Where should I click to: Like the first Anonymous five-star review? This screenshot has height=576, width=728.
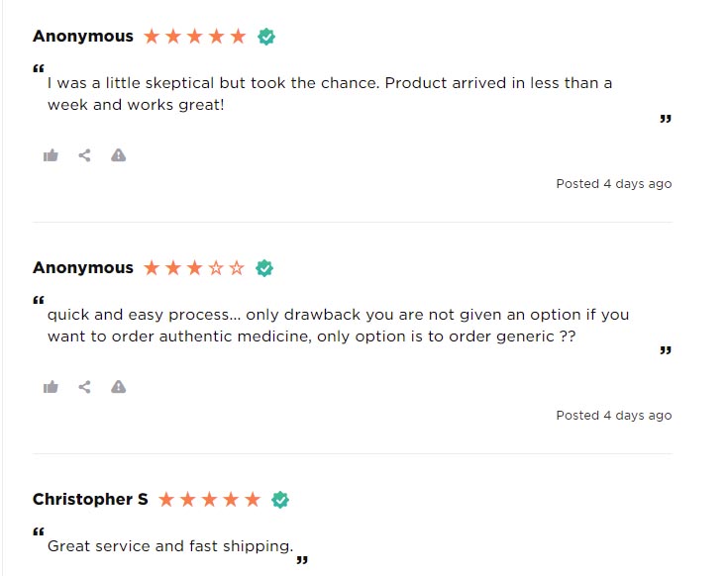coord(51,155)
